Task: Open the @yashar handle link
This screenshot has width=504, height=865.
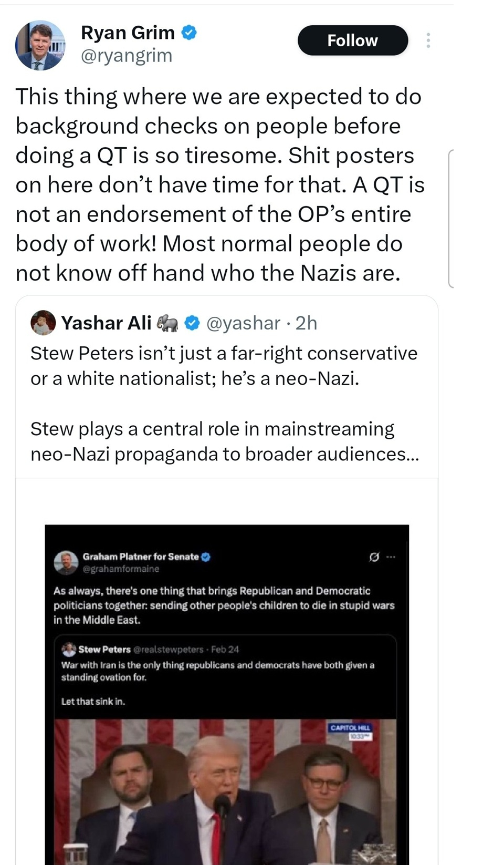Action: pos(243,323)
